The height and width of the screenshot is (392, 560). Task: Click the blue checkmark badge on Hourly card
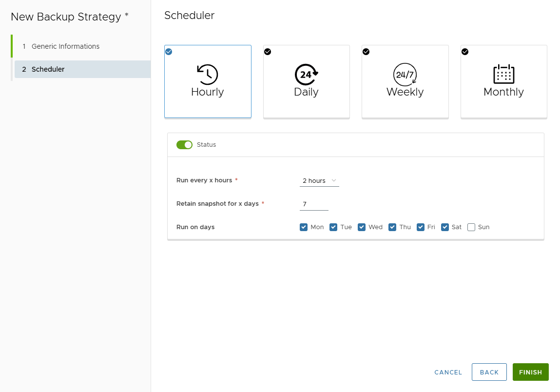169,52
